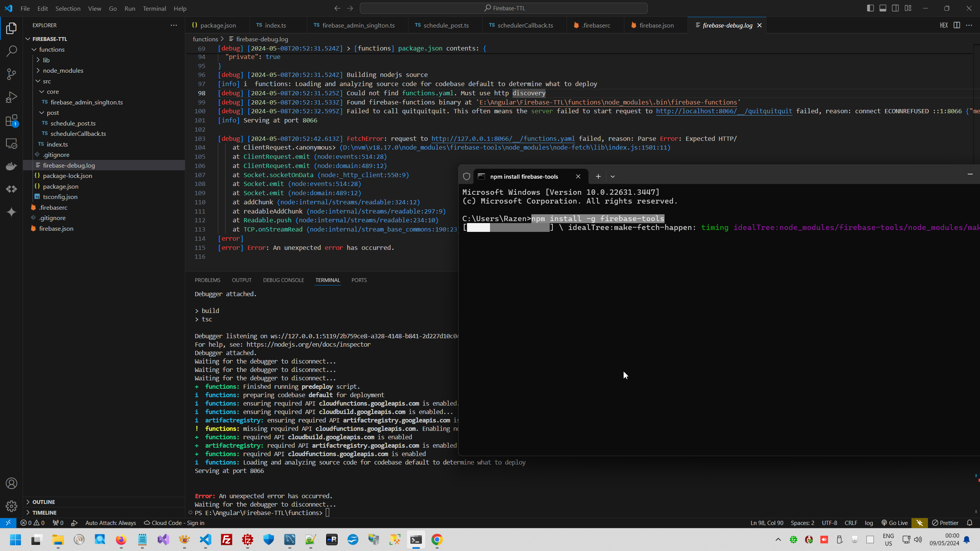The image size is (980, 551).
Task: Open the Search view in activity bar
Action: click(11, 51)
